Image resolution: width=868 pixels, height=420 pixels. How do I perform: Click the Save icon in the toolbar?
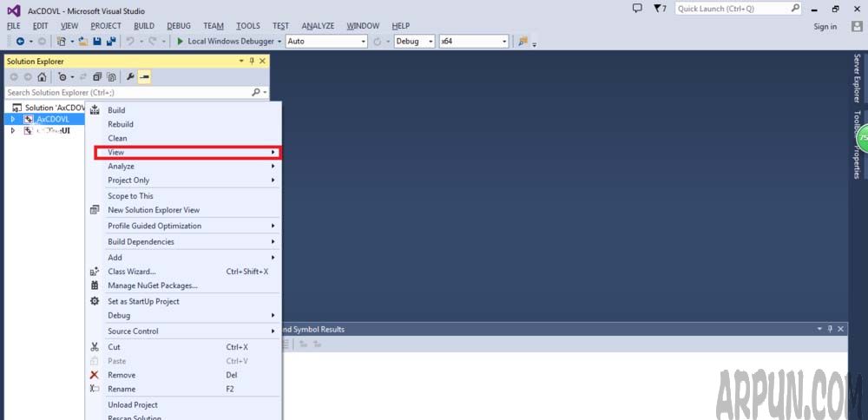[x=97, y=42]
